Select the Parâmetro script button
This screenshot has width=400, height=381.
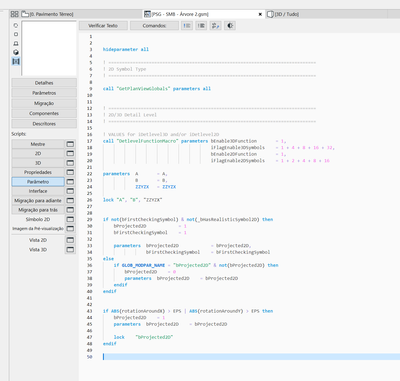coord(38,182)
